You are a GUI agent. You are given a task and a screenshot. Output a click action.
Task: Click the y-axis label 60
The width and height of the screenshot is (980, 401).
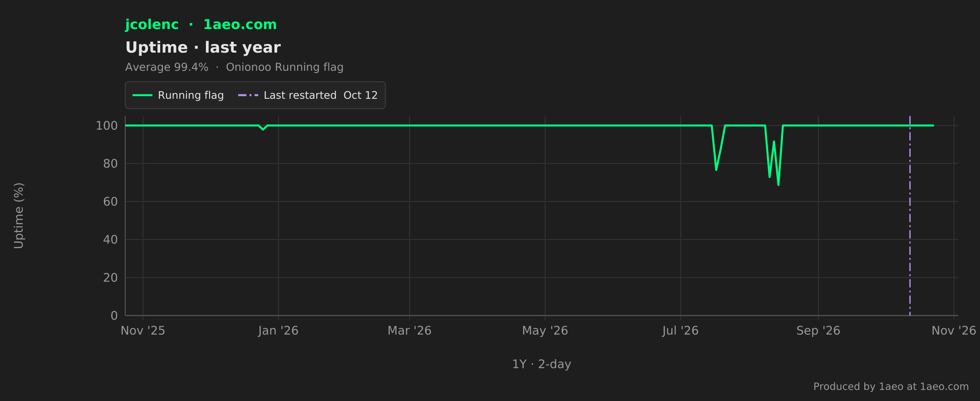click(x=110, y=202)
